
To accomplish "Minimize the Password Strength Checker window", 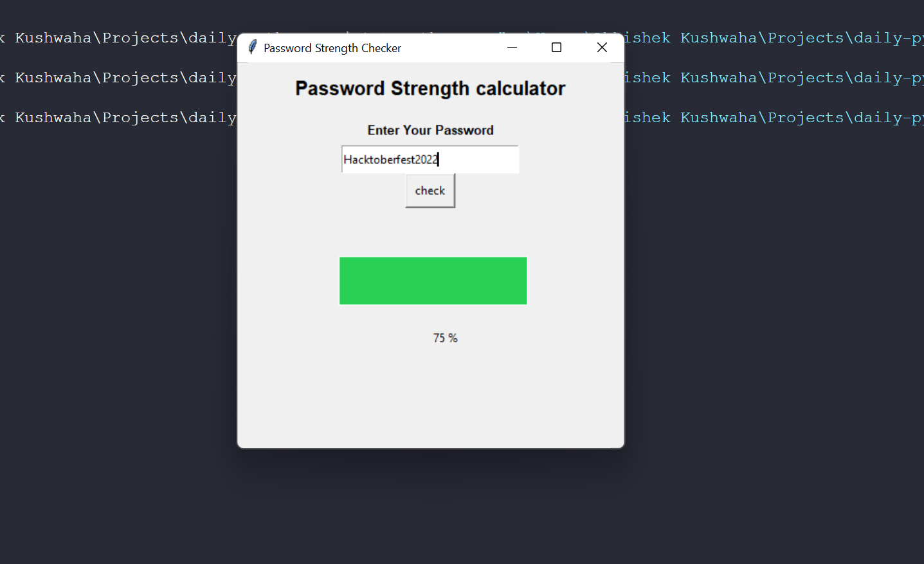I will [512, 48].
